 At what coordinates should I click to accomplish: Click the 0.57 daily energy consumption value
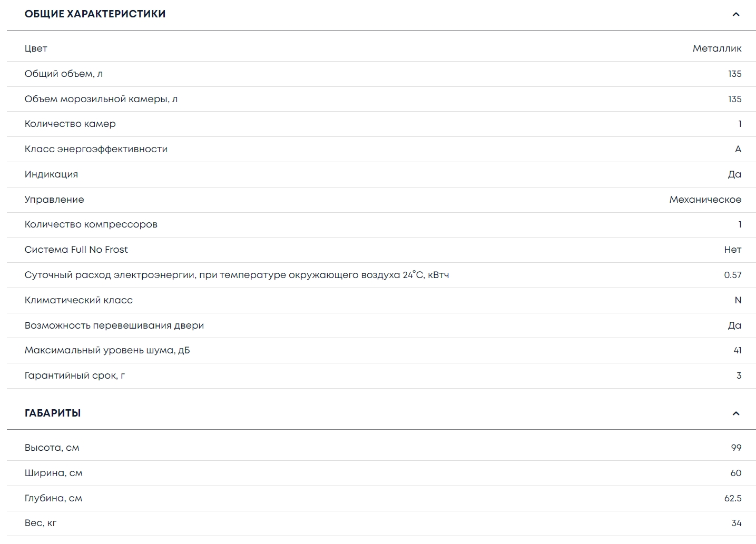[732, 275]
